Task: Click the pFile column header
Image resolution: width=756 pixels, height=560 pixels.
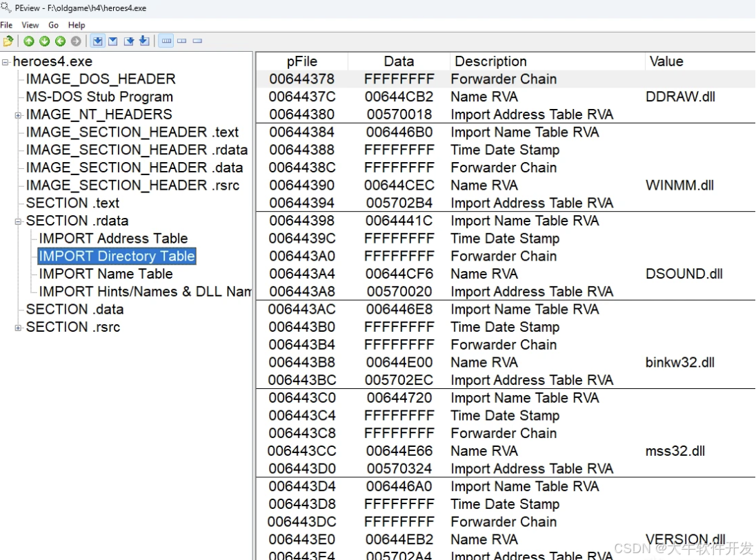Action: coord(302,61)
